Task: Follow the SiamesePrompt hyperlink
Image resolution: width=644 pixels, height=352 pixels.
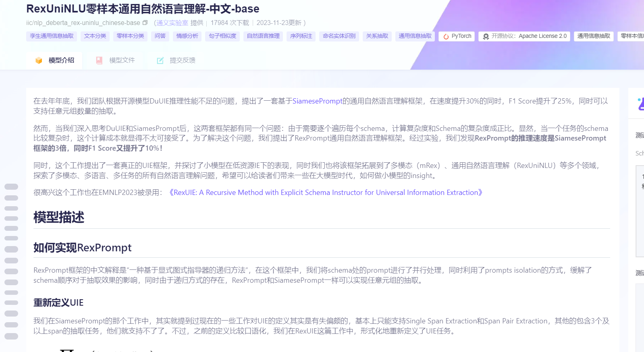Action: point(318,101)
